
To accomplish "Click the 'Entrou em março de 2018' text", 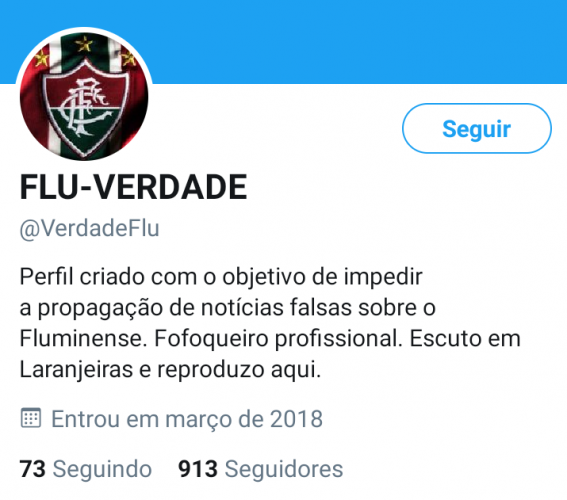I will (187, 419).
